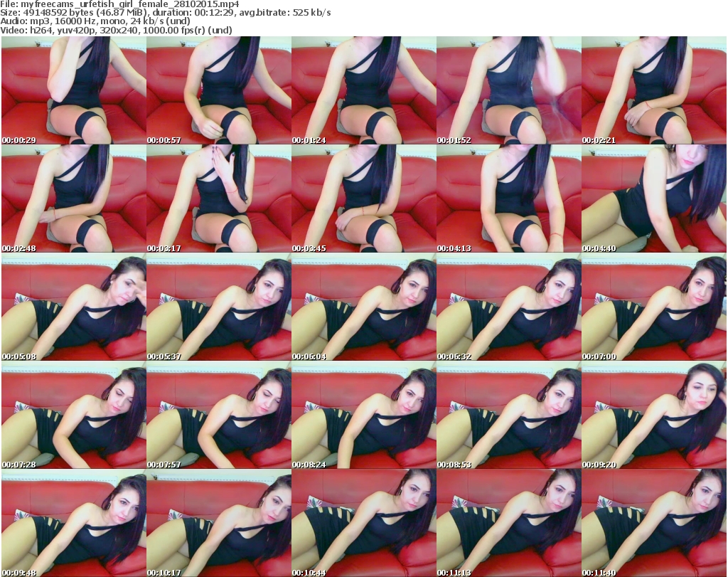Select the thumbnail stamped 00:10:17
Image resolution: width=728 pixels, height=577 pixels.
pos(219,523)
